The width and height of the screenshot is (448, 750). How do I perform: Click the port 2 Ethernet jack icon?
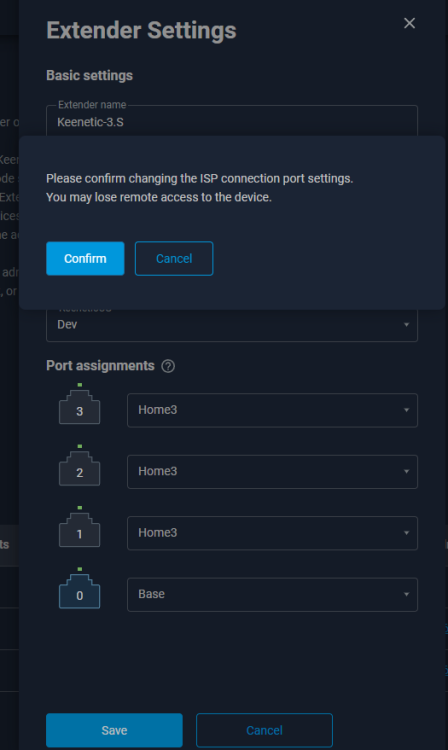(79, 468)
